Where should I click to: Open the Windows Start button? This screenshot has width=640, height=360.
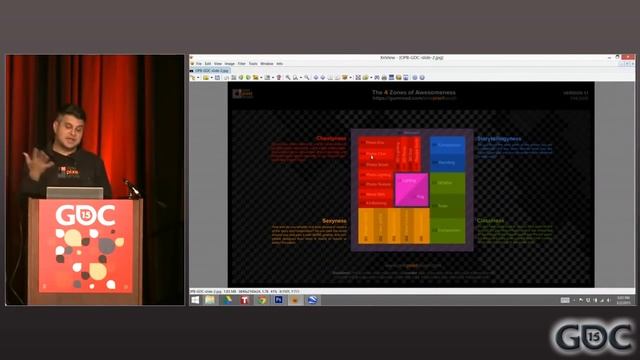(195, 300)
